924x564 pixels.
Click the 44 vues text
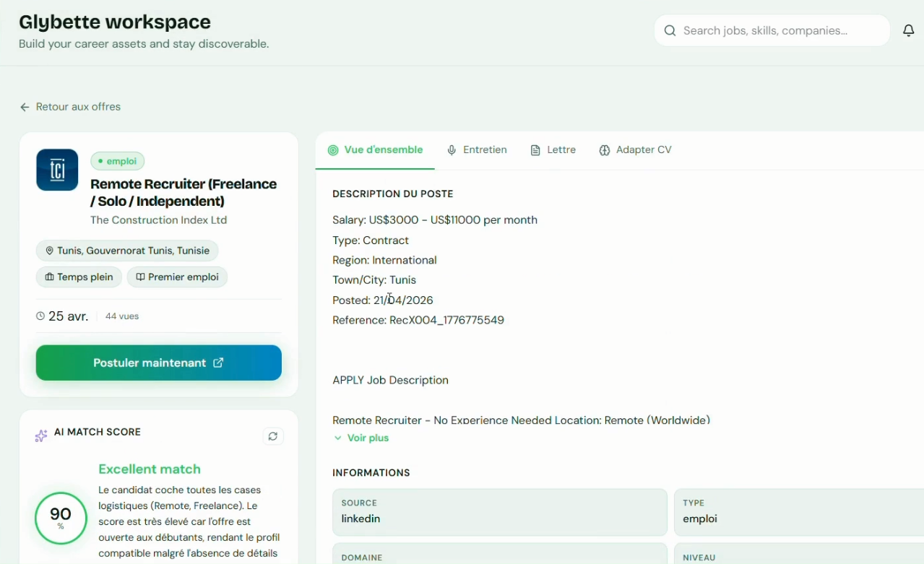point(122,316)
